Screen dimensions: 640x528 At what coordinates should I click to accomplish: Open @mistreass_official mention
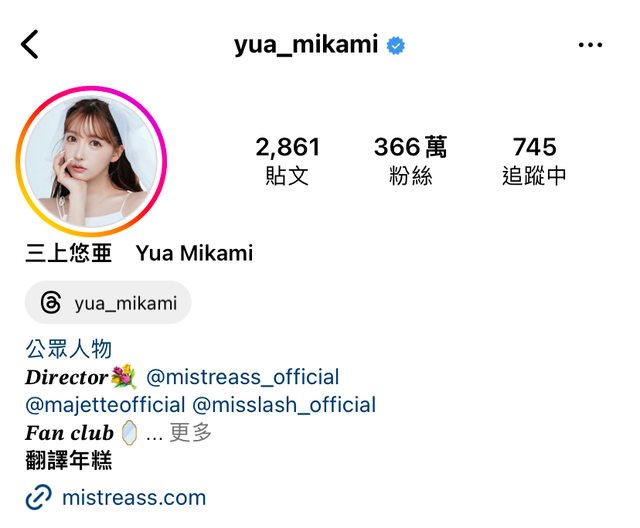[242, 377]
